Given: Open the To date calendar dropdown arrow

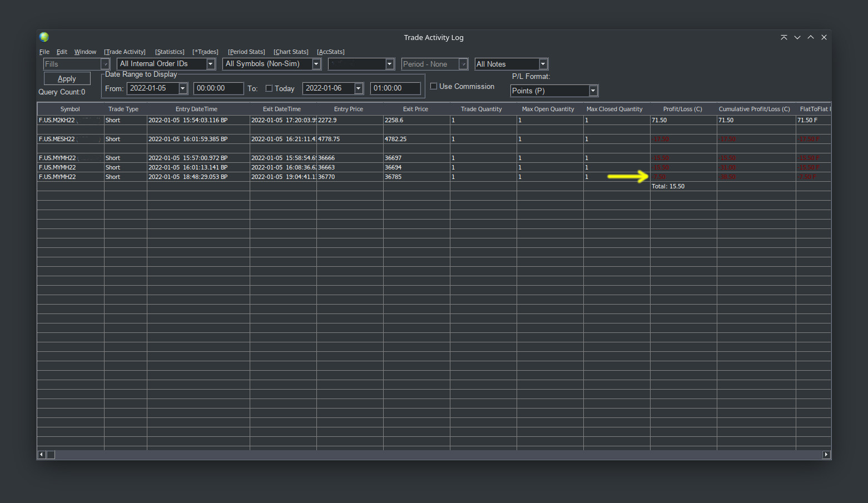Looking at the screenshot, I should [x=358, y=88].
